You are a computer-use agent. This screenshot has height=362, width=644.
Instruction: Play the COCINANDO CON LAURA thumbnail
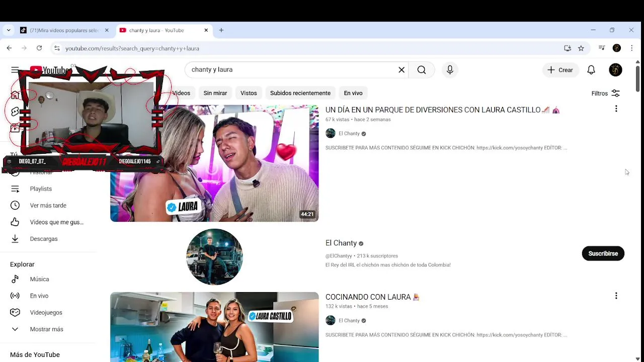pyautogui.click(x=214, y=327)
